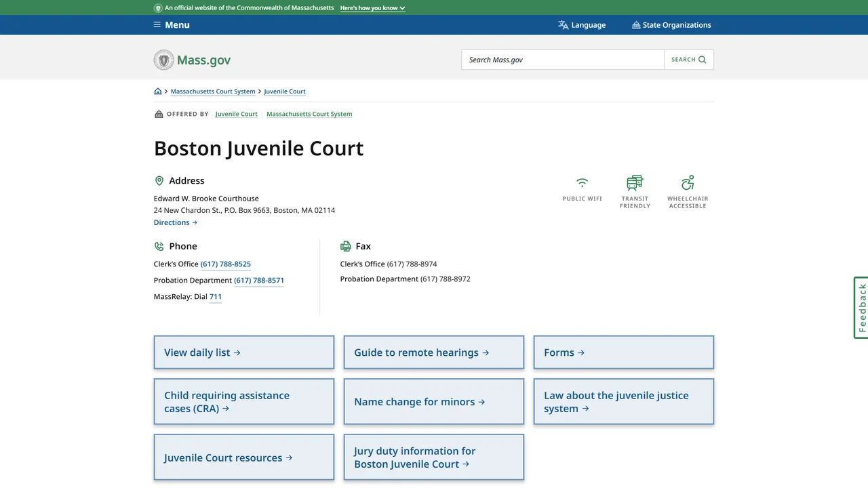Click Massachusetts Court System in Offered By

click(309, 115)
